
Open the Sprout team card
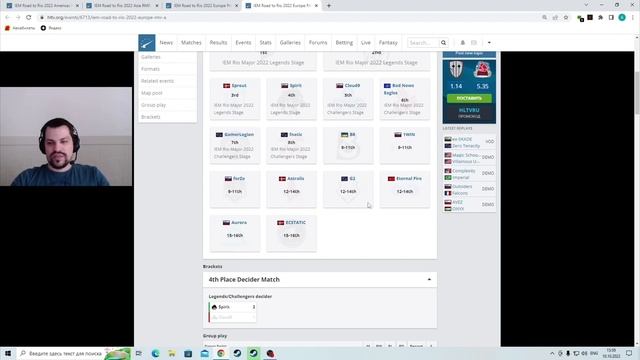(235, 99)
